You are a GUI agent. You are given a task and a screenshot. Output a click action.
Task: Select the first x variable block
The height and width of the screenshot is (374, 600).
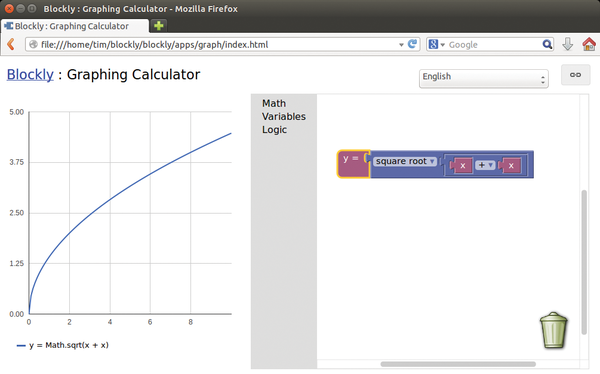click(461, 165)
